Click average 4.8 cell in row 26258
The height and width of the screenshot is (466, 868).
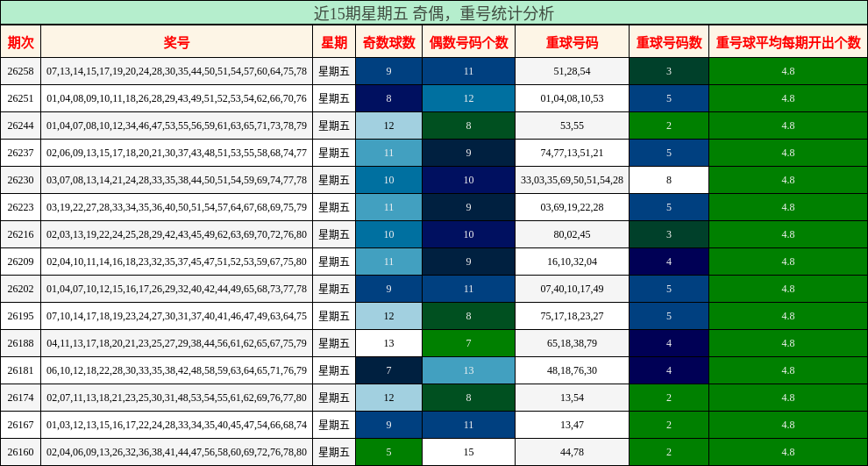point(788,71)
